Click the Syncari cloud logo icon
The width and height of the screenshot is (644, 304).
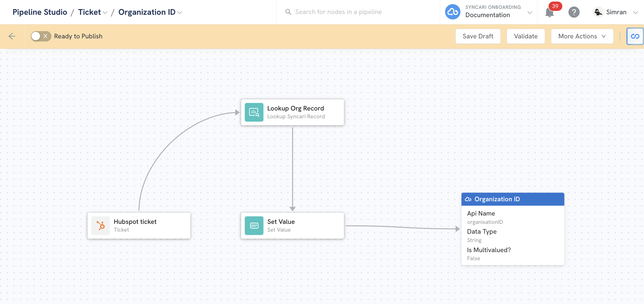coord(453,12)
